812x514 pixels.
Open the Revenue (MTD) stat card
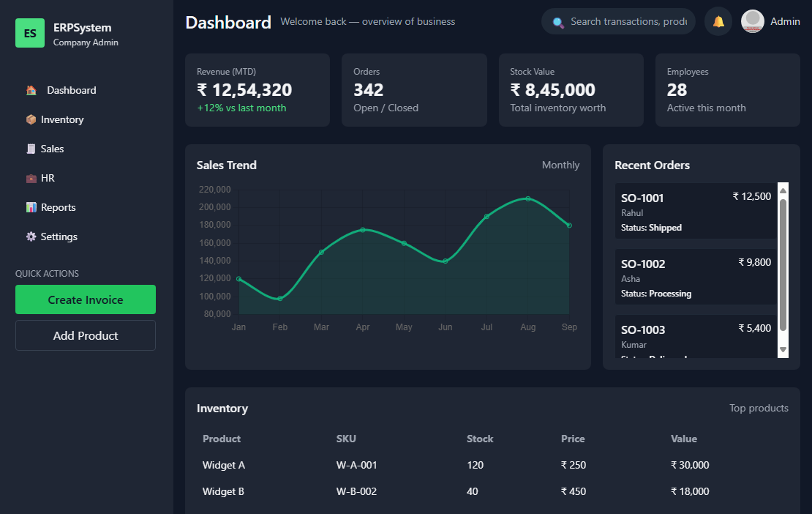coord(257,90)
